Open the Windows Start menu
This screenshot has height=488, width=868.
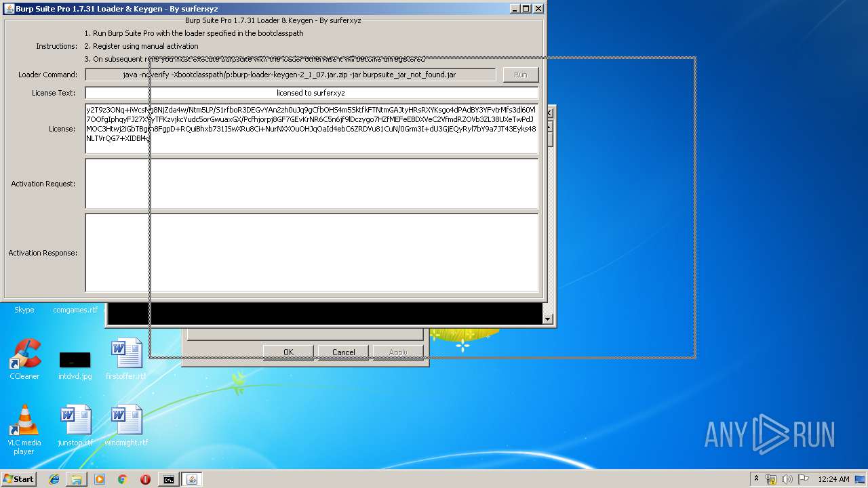click(x=19, y=479)
